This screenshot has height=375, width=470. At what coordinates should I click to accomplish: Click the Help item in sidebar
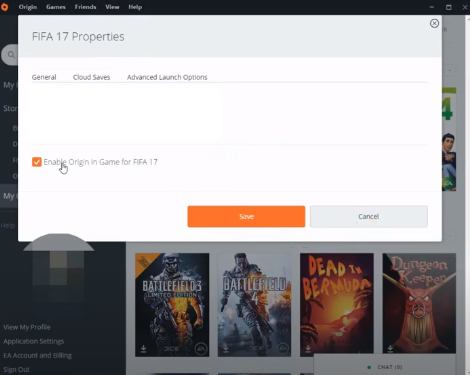(x=8, y=226)
